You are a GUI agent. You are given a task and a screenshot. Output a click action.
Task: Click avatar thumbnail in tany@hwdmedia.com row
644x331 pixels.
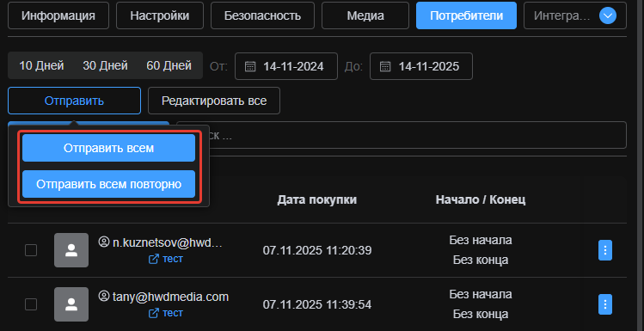tap(71, 304)
